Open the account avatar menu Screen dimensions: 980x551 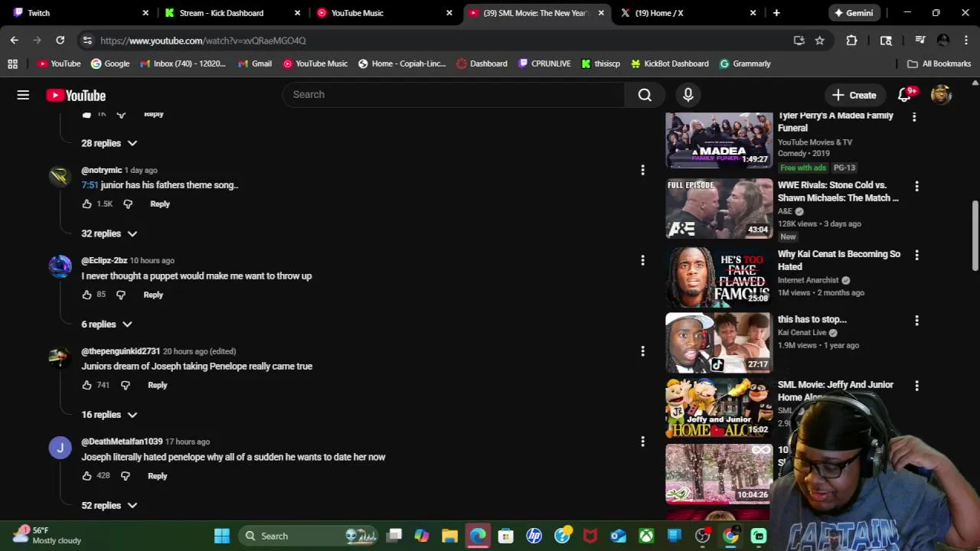(x=941, y=95)
